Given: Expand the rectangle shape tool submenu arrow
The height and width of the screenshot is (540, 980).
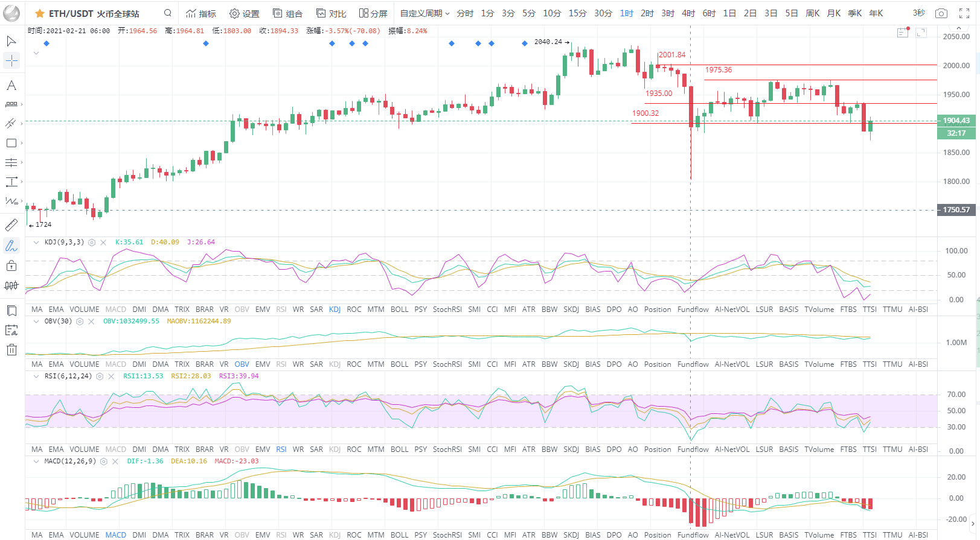Looking at the screenshot, I should pos(22,143).
